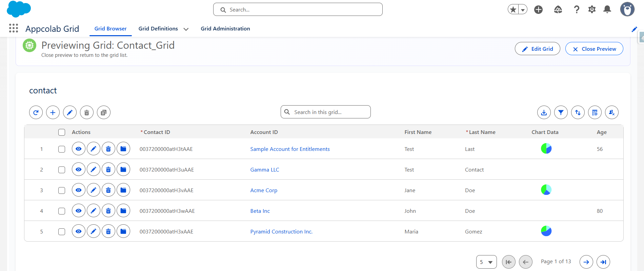Image resolution: width=644 pixels, height=271 pixels.
Task: Open Pyramid Construction Inc. account link
Action: point(281,232)
